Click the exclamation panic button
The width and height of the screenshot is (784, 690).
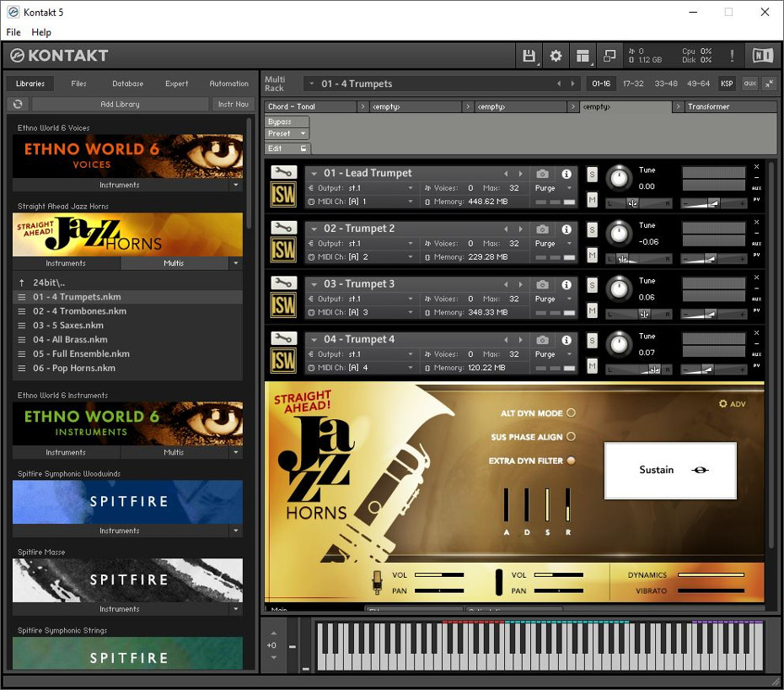click(x=732, y=56)
